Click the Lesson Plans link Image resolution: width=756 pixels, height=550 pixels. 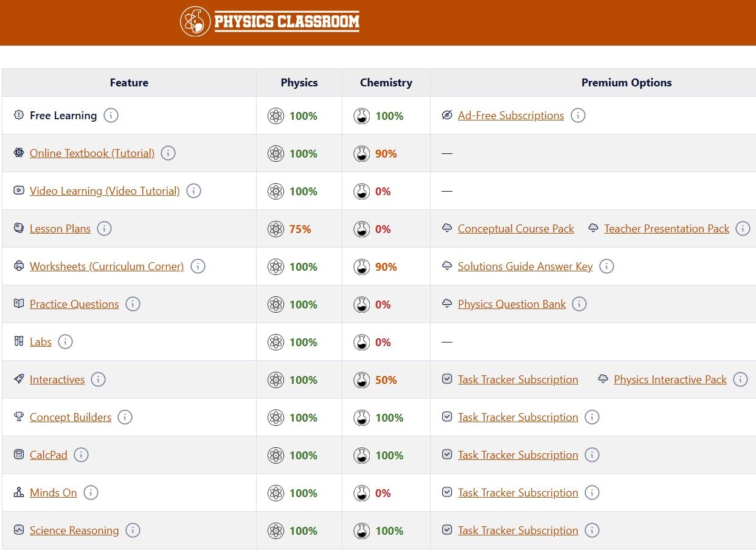[60, 228]
